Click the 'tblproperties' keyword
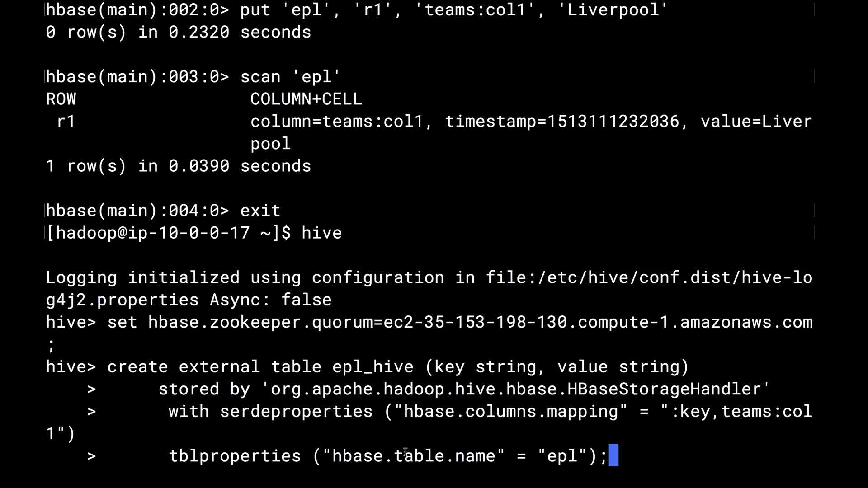 coord(235,456)
